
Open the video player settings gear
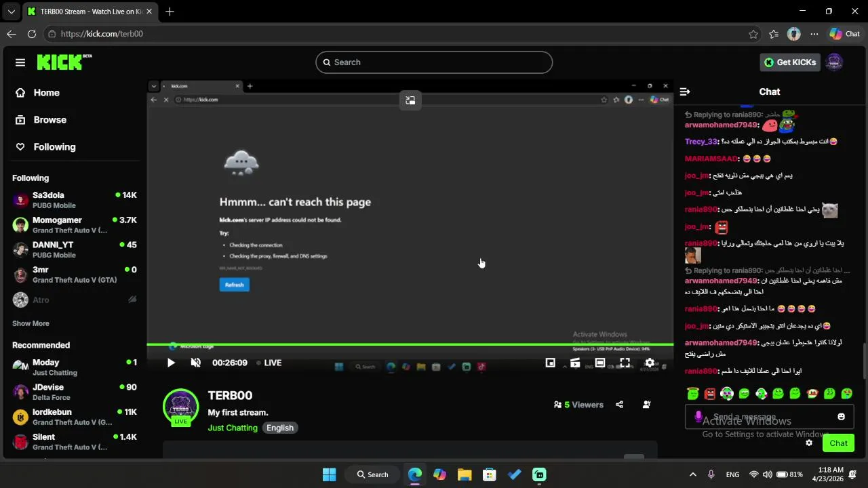pyautogui.click(x=650, y=363)
